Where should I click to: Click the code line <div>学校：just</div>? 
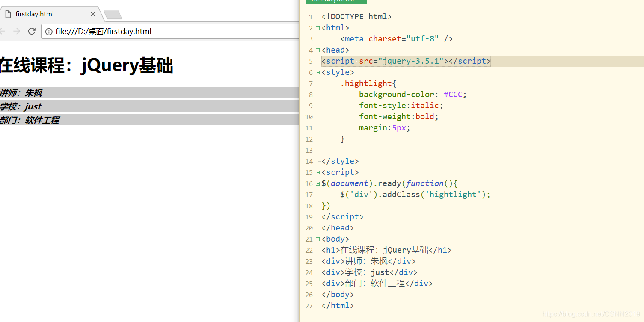point(369,272)
